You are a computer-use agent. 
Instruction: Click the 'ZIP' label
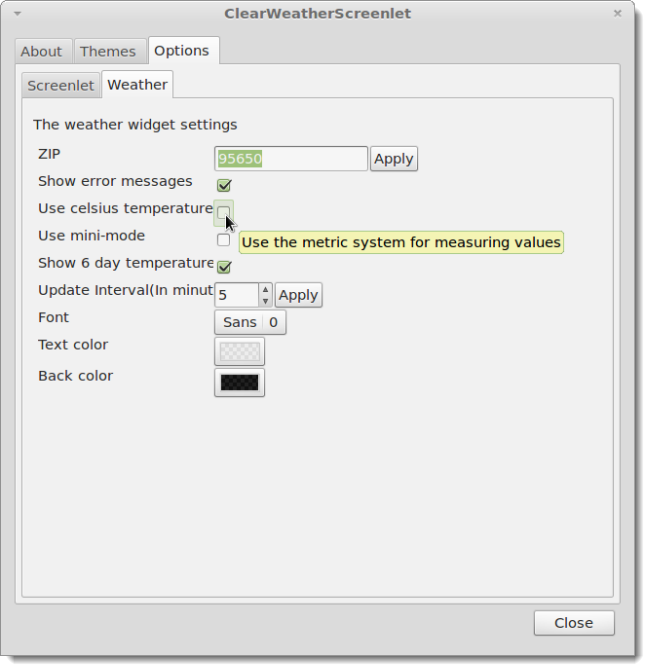[49, 154]
